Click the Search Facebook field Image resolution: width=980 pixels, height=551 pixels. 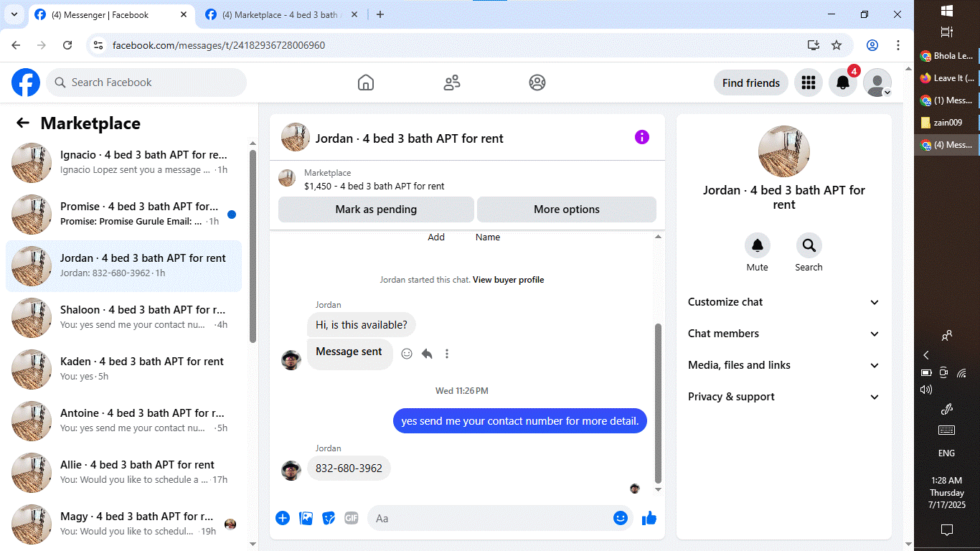coord(146,83)
